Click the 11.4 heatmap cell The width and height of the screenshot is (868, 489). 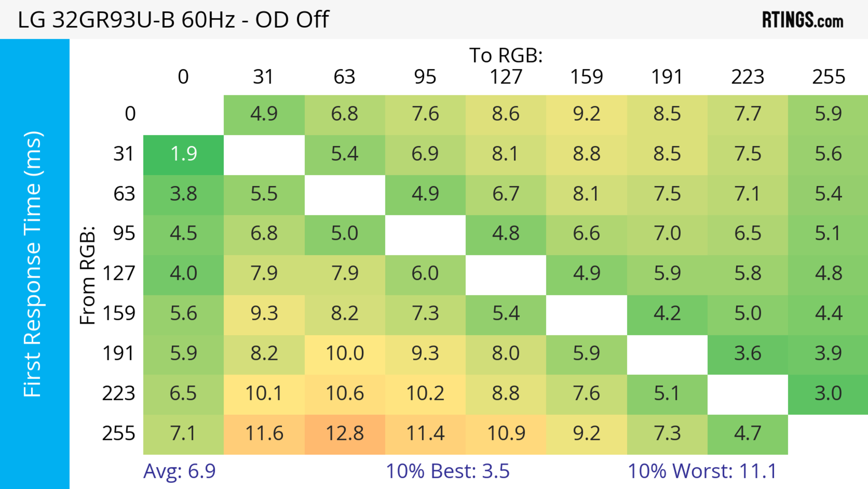pos(425,433)
